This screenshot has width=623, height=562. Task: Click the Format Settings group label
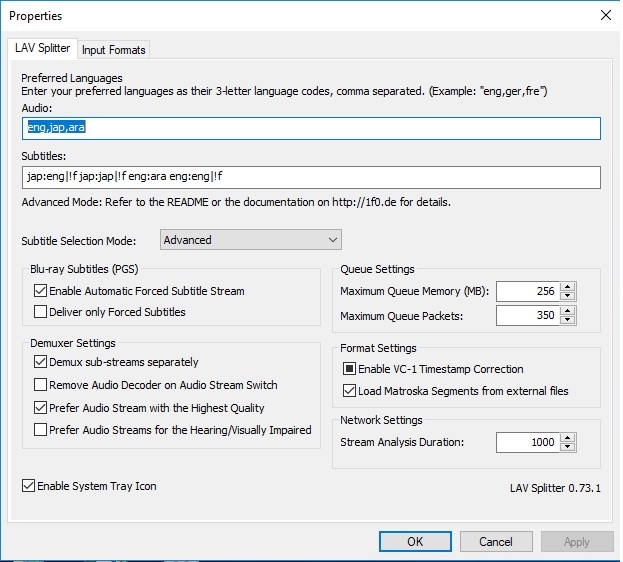[378, 348]
